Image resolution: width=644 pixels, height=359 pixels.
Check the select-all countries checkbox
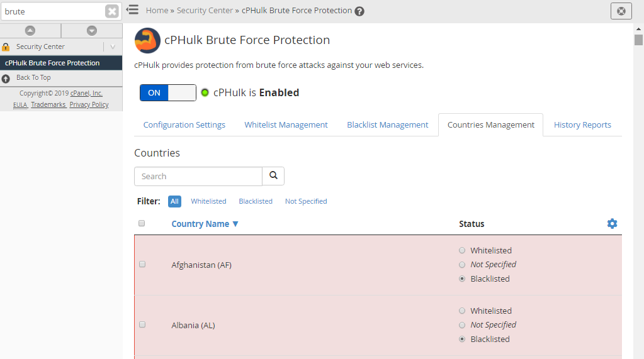coord(142,223)
